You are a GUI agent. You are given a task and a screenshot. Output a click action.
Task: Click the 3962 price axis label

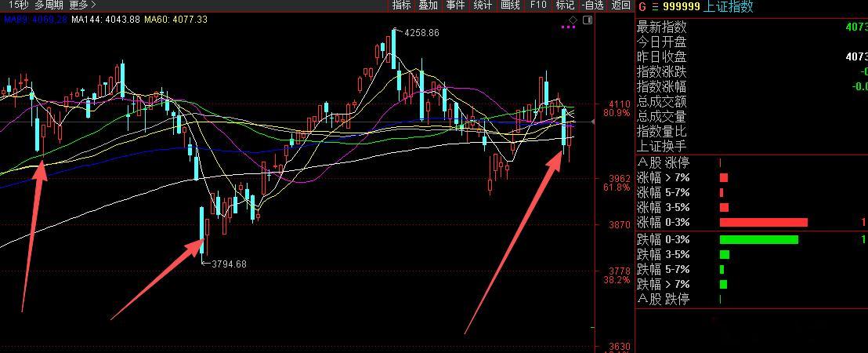pos(620,179)
